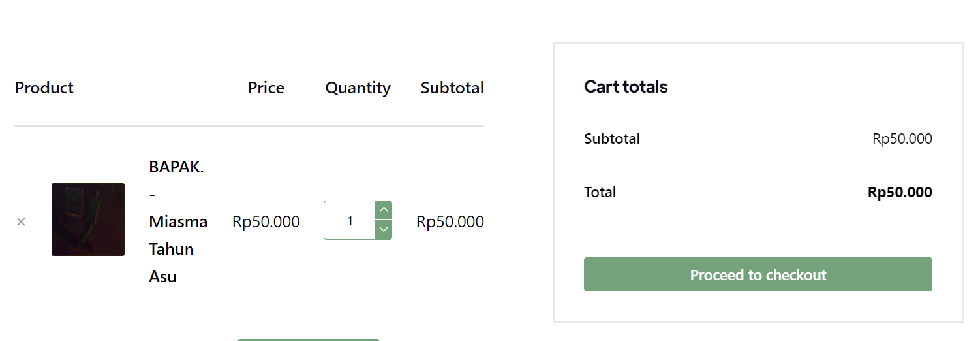Image resolution: width=980 pixels, height=341 pixels.
Task: Click the Subtotal column header in table
Action: (x=452, y=88)
